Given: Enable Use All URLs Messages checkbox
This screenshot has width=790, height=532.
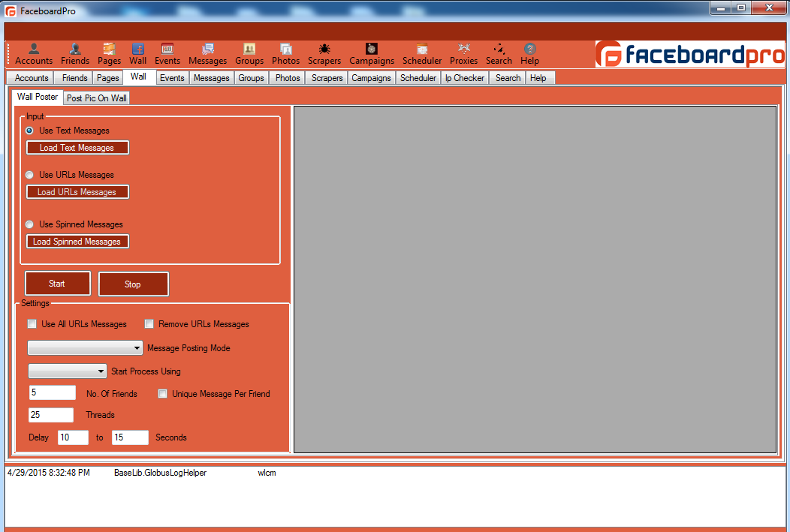Looking at the screenshot, I should point(32,324).
